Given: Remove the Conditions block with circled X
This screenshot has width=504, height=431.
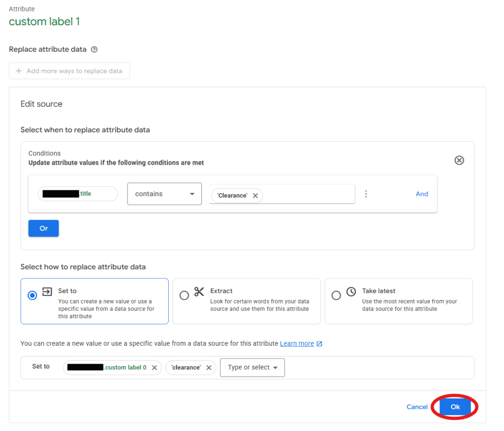Looking at the screenshot, I should (x=459, y=160).
